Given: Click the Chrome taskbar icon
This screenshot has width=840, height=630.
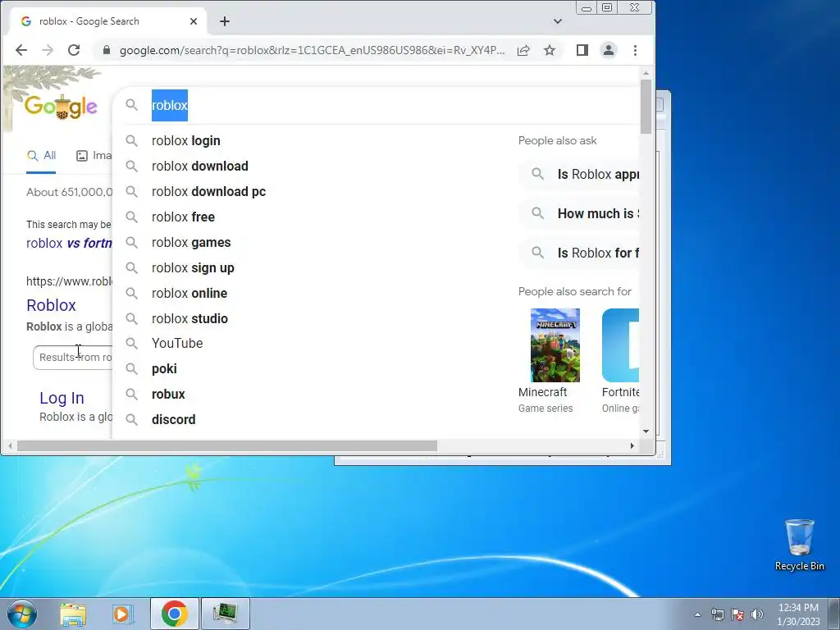Looking at the screenshot, I should coord(174,614).
